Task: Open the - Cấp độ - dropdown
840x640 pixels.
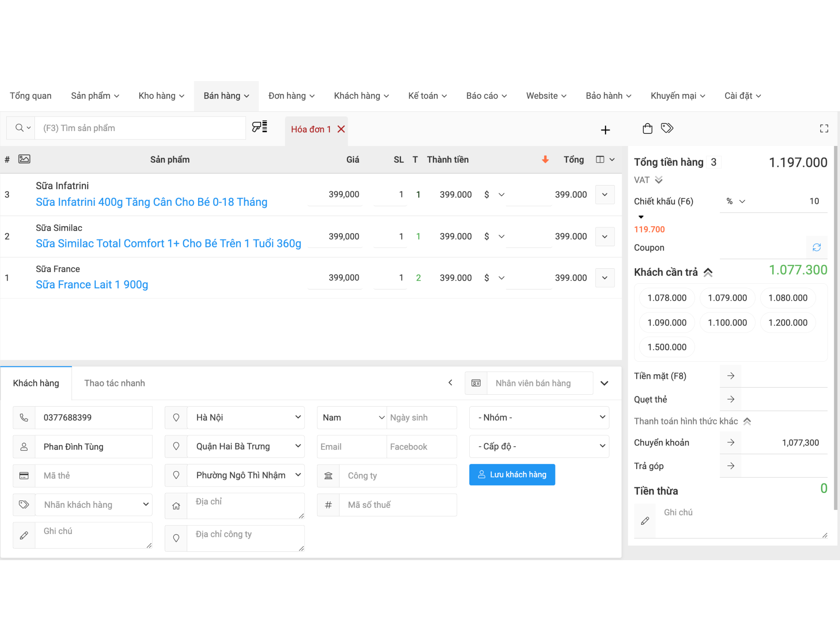Action: 539,446
